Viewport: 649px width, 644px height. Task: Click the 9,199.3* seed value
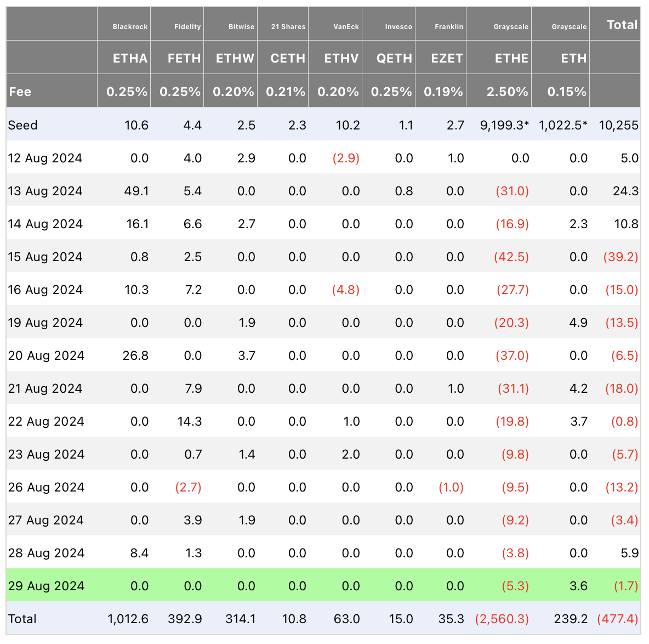504,125
